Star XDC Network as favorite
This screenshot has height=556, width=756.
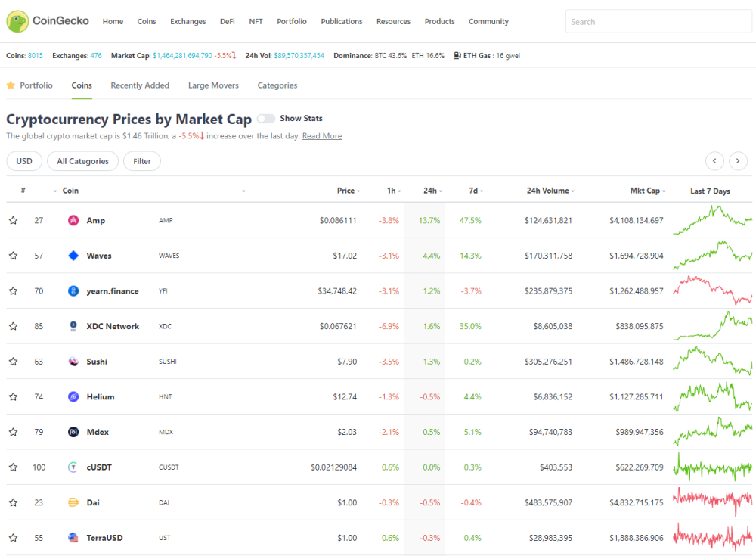[x=14, y=326]
